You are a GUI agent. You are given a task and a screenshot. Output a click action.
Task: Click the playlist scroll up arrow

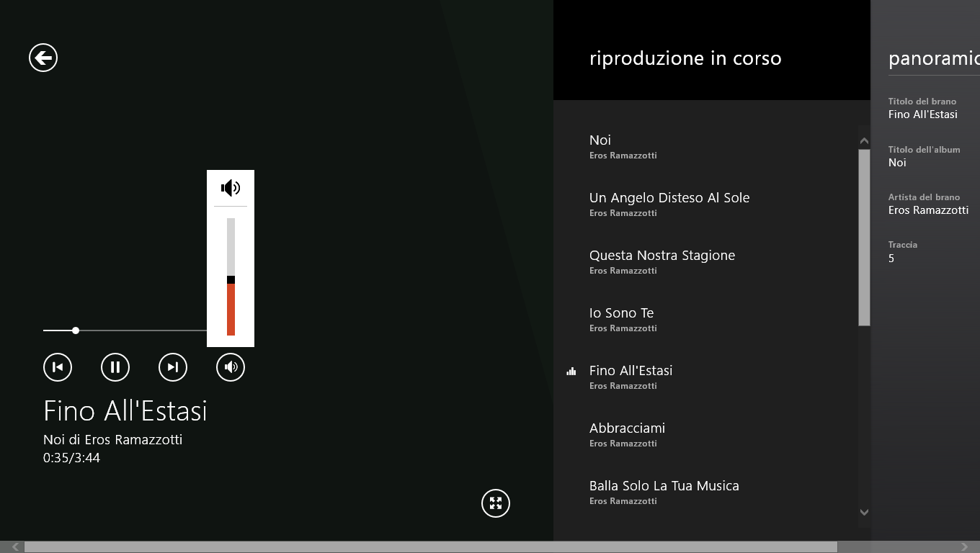click(x=864, y=141)
